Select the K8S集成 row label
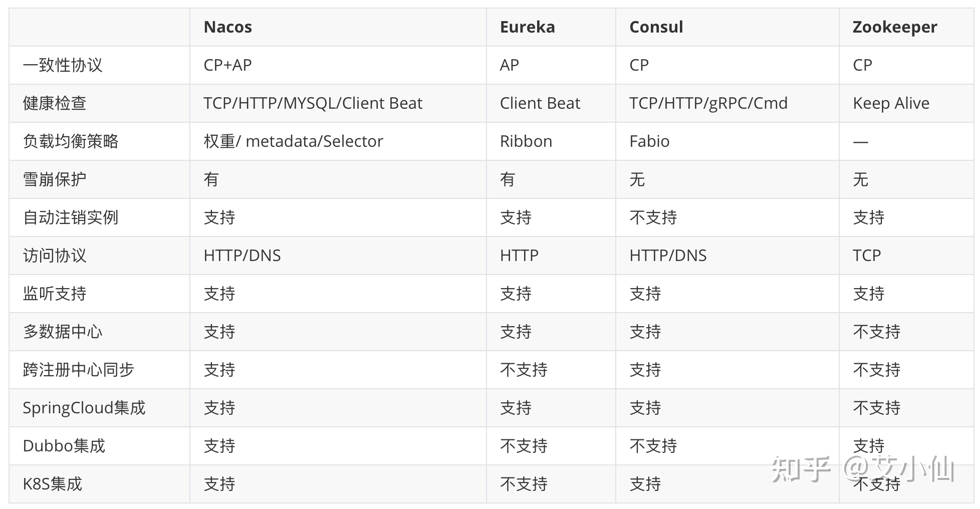 (x=52, y=484)
